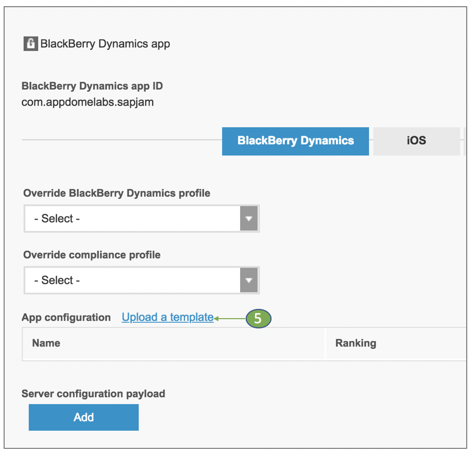Click the Ranking column header
Viewport: 476px width, 453px height.
(x=355, y=343)
